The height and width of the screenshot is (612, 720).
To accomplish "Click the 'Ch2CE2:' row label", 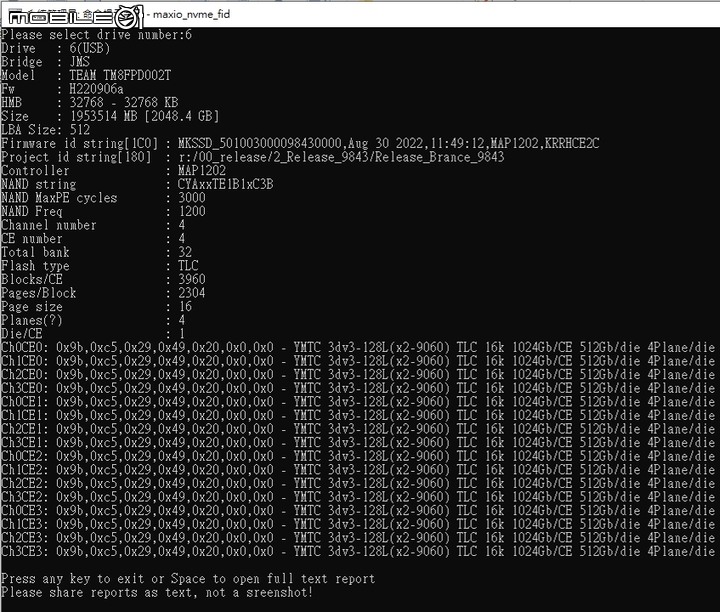I will (25, 483).
